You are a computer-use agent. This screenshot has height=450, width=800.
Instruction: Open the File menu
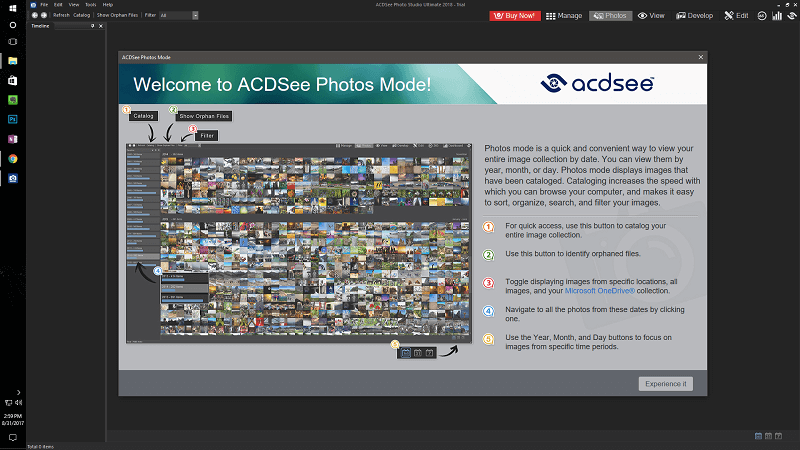(44, 5)
